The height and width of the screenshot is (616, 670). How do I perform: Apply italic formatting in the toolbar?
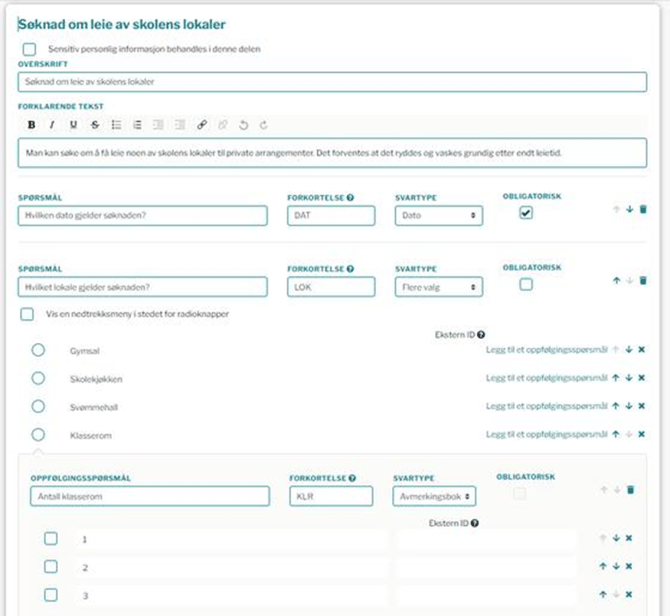click(x=52, y=125)
